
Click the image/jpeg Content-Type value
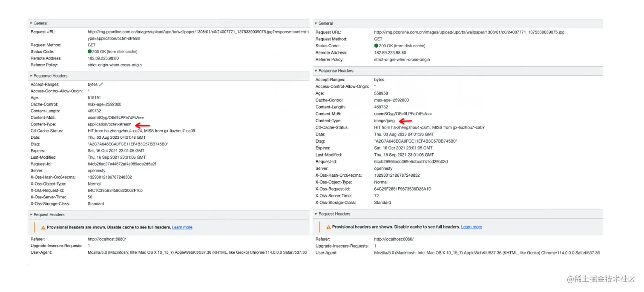click(x=384, y=121)
